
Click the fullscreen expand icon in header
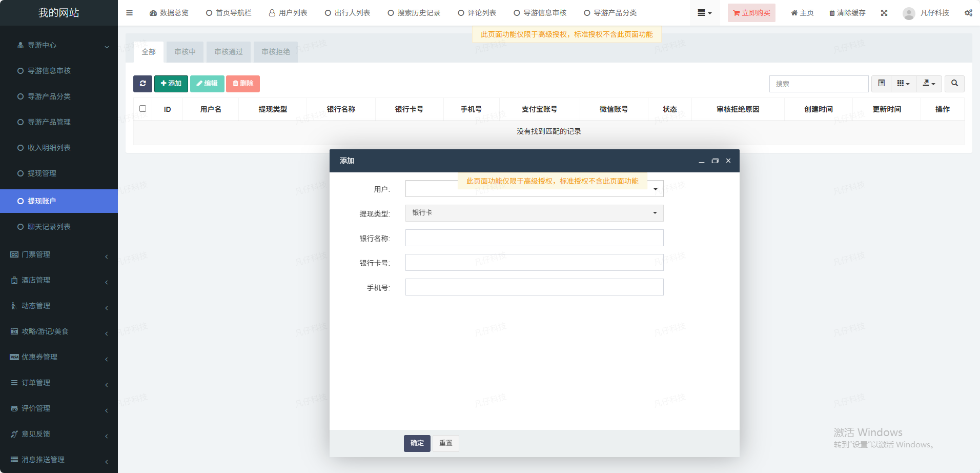(884, 13)
